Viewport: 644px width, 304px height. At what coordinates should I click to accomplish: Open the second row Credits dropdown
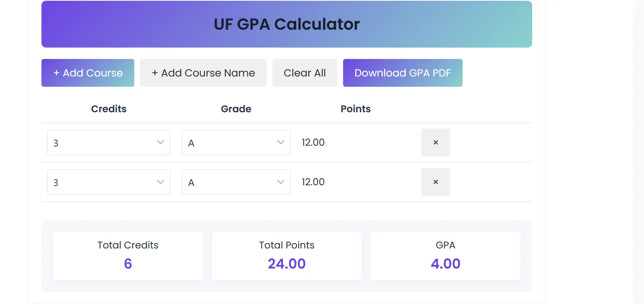108,182
